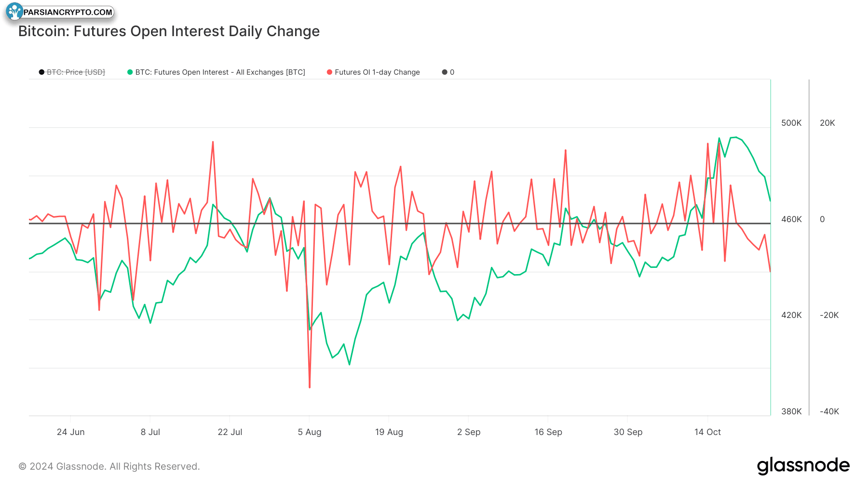The width and height of the screenshot is (868, 488).
Task: Click the 2024 Glassnode copyright notice
Action: point(109,466)
